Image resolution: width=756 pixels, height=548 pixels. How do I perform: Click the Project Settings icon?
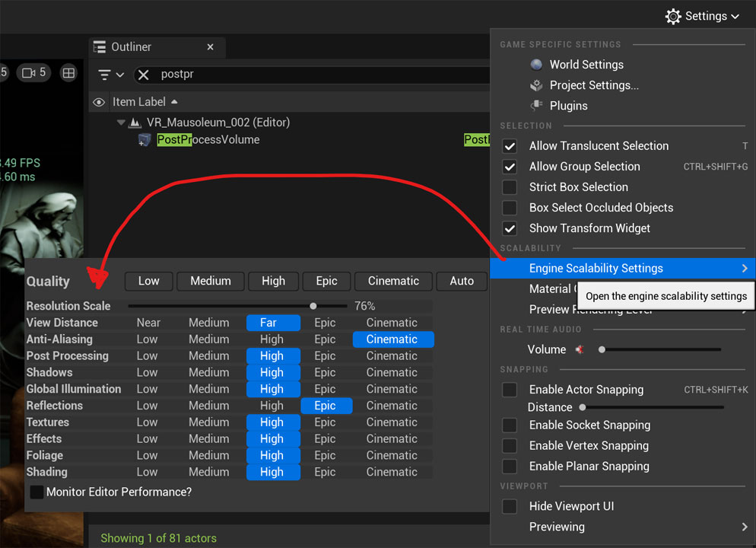tap(537, 85)
